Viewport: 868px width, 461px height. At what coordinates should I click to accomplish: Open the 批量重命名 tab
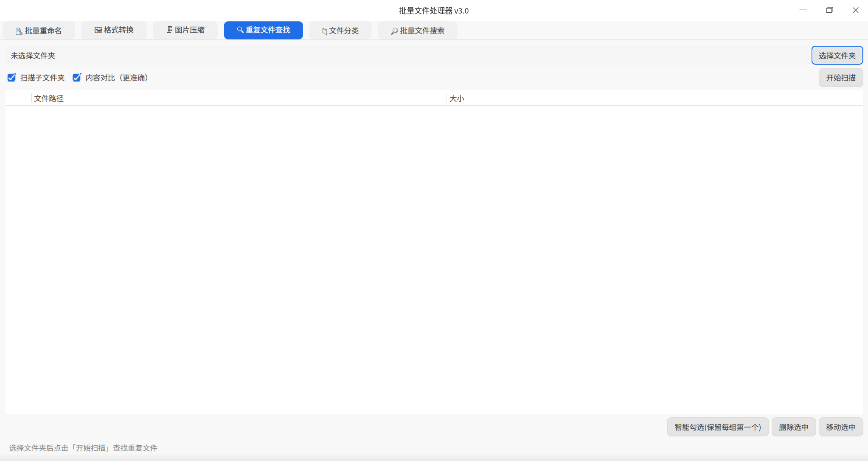tap(39, 31)
